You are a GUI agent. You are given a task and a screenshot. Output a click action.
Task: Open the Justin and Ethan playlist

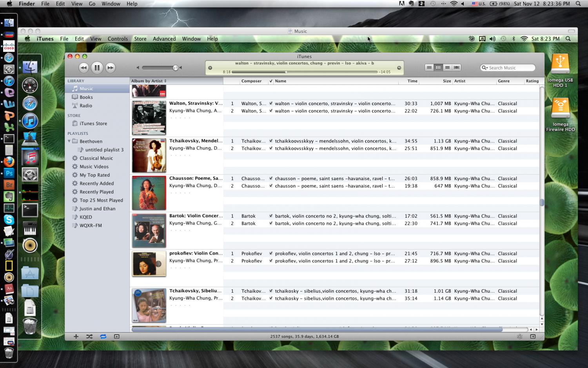pyautogui.click(x=97, y=209)
